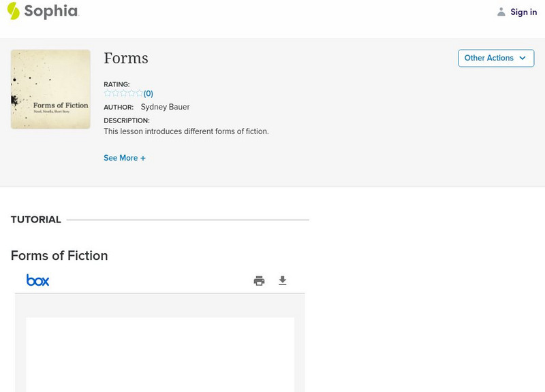545x392 pixels.
Task: Rate the lesson five stars
Action: pos(139,93)
